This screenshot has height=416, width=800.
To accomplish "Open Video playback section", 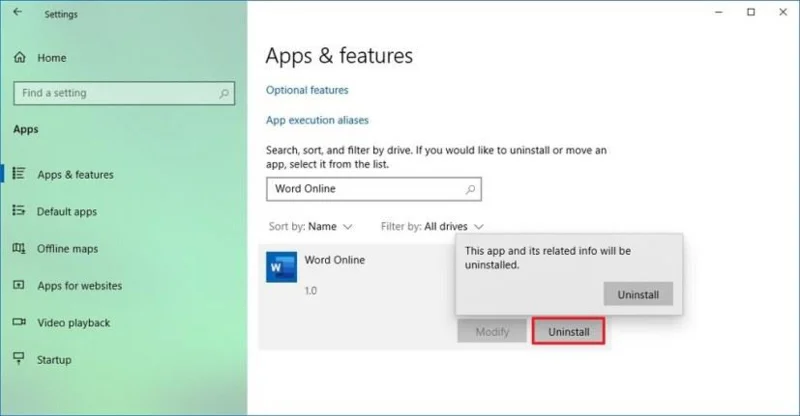I will point(73,323).
